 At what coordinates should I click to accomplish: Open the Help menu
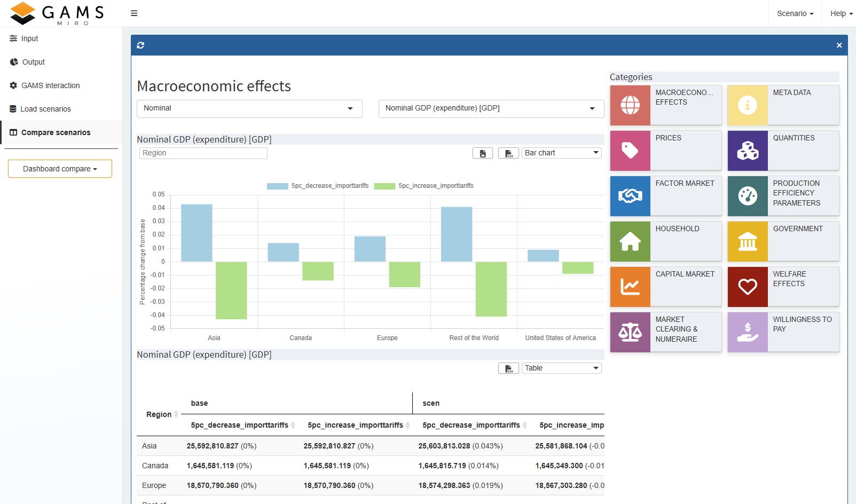[x=841, y=13]
